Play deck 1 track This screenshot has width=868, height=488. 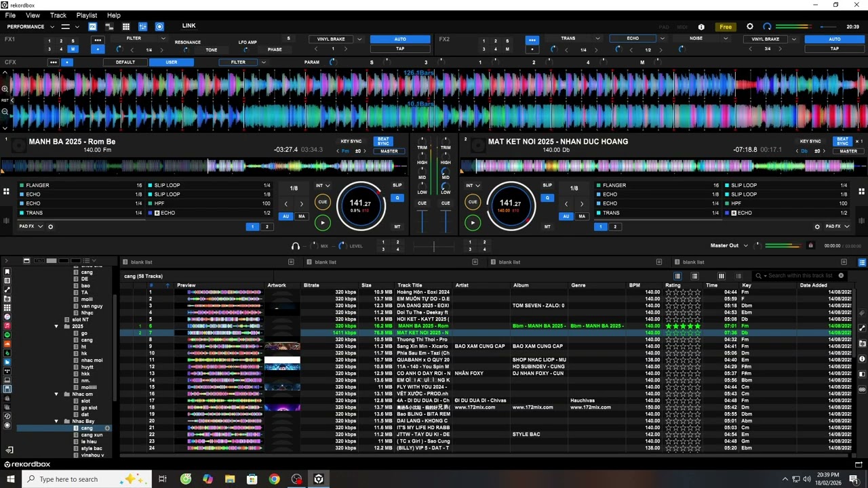pyautogui.click(x=323, y=222)
